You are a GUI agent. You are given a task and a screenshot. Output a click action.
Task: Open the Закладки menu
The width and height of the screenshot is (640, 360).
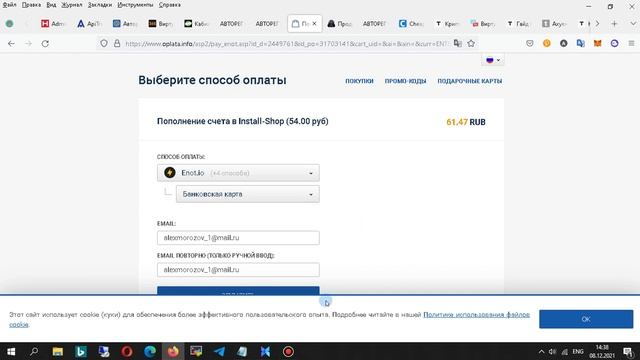100,5
